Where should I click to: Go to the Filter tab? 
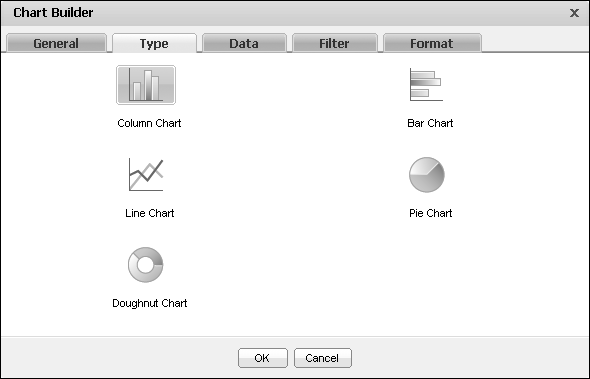tap(335, 43)
